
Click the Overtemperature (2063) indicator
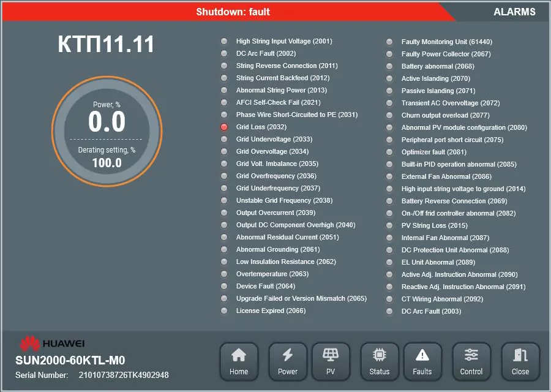tap(224, 274)
